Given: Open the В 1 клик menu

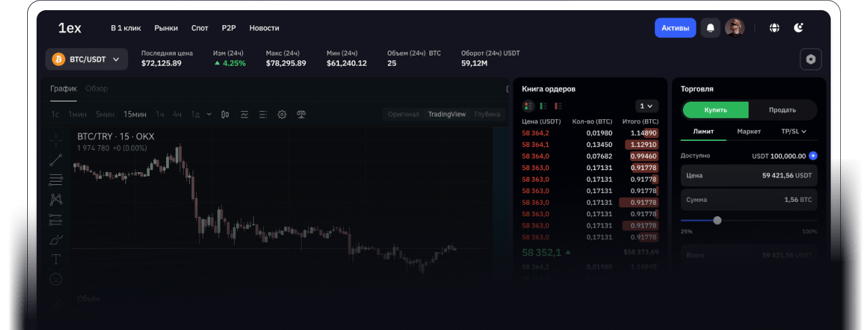Looking at the screenshot, I should (x=126, y=28).
